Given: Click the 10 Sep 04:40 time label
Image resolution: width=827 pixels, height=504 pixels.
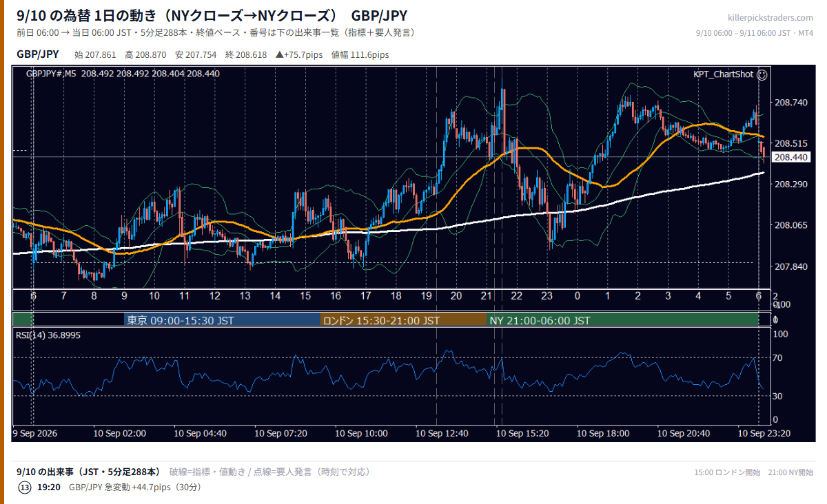Looking at the screenshot, I should tap(201, 434).
